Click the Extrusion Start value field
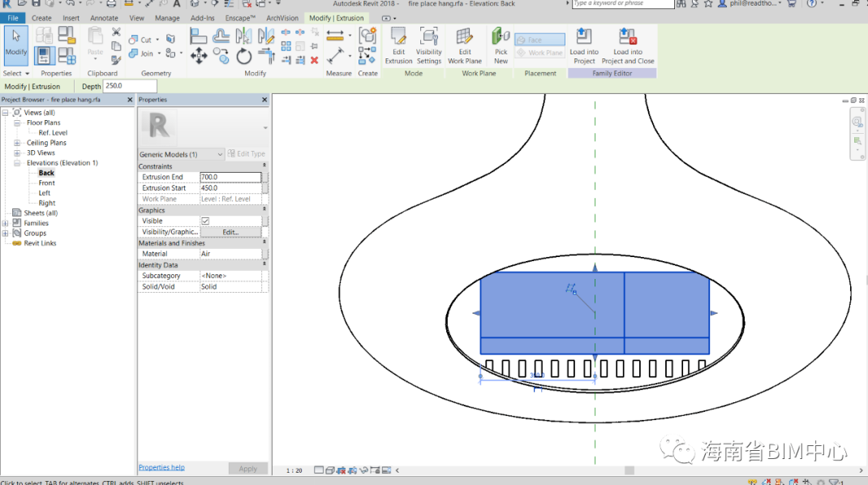Screen dimensions: 868x485 [230, 188]
